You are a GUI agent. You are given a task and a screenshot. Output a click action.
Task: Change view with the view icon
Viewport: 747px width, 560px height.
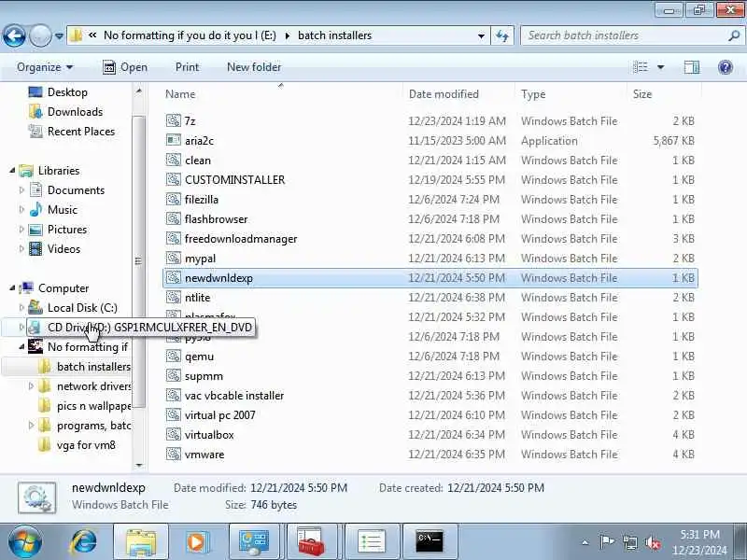click(x=641, y=67)
